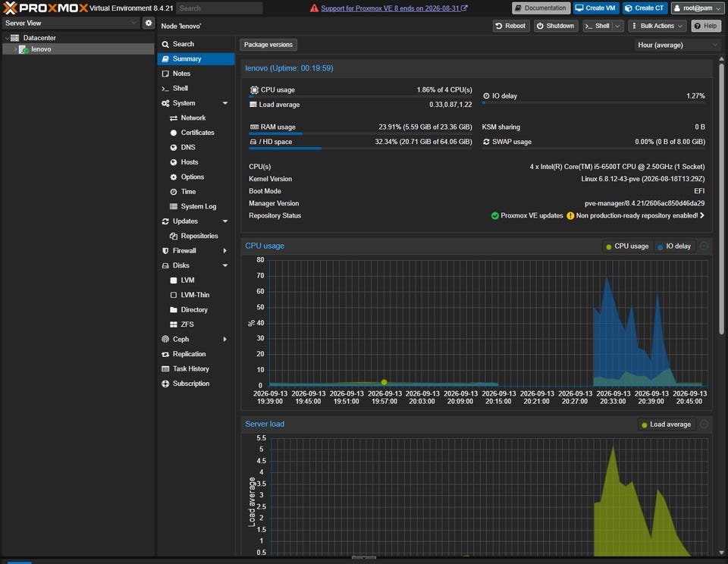Viewport: 728px width, 564px height.
Task: Open the Disks menu item
Action: click(196, 265)
